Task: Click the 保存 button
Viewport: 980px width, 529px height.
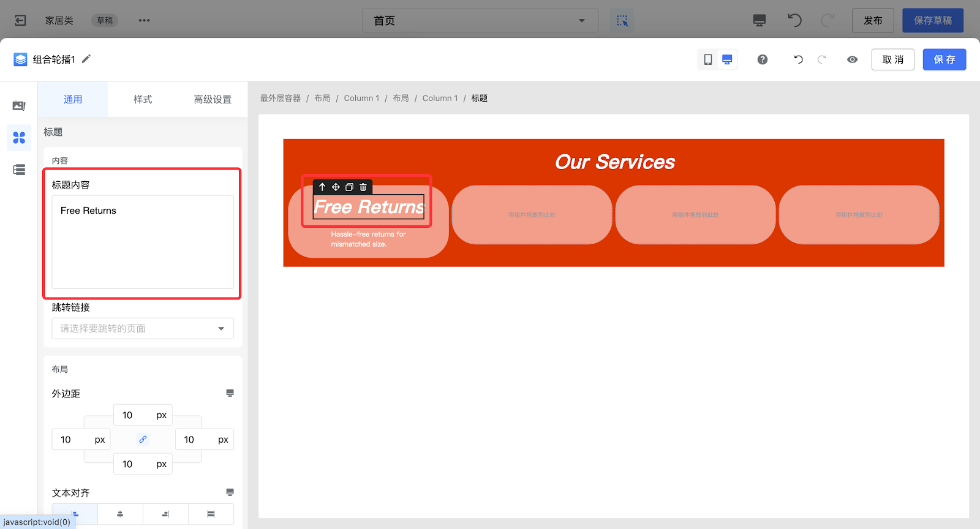Action: pyautogui.click(x=944, y=59)
